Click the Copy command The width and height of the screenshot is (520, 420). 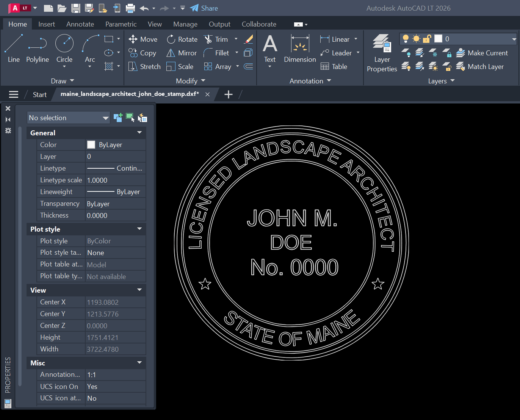point(143,53)
